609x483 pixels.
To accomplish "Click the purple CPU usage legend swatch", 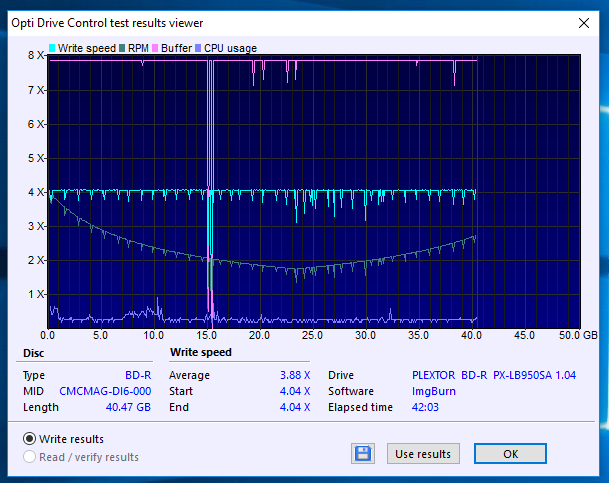I will (198, 48).
